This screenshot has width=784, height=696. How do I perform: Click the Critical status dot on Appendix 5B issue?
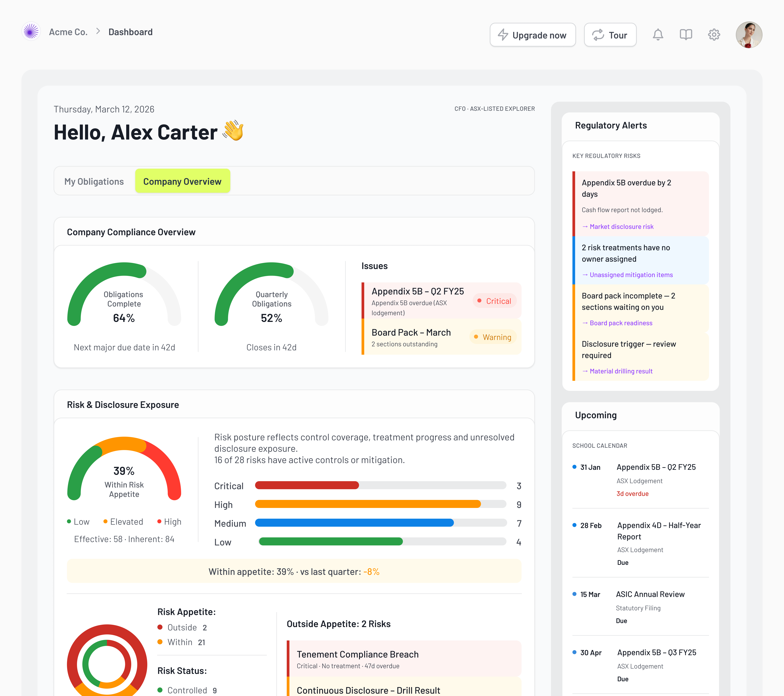[x=479, y=301]
